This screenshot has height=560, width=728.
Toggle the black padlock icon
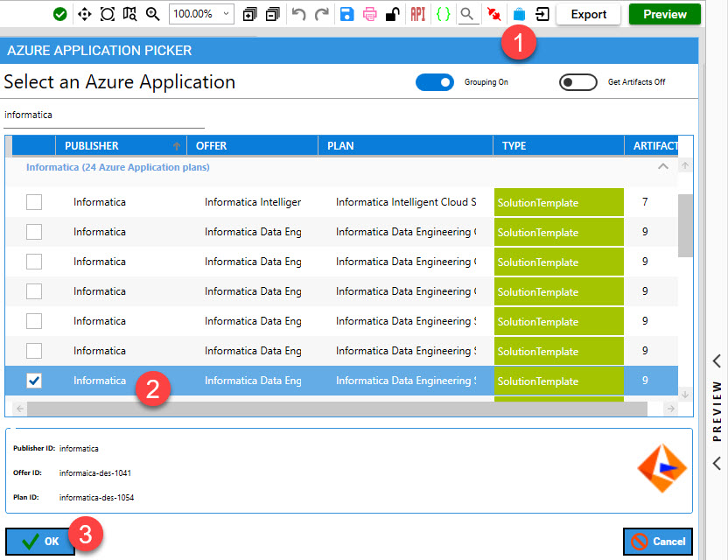[x=393, y=14]
